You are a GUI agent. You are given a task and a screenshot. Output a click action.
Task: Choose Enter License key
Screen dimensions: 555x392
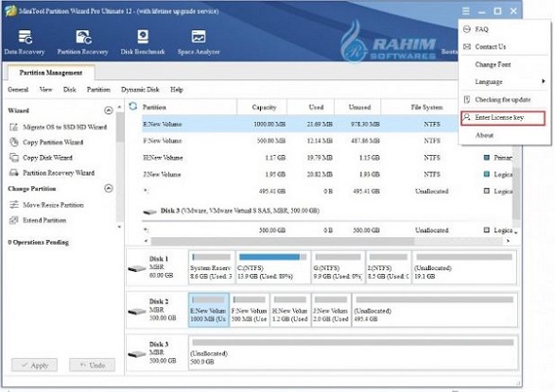pos(503,118)
